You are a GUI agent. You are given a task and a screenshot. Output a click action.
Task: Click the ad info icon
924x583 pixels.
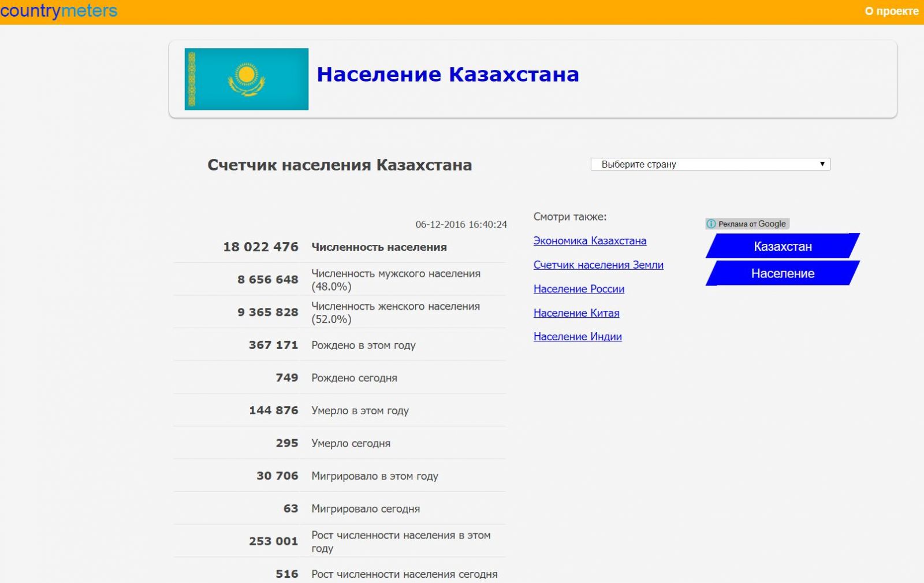point(711,224)
